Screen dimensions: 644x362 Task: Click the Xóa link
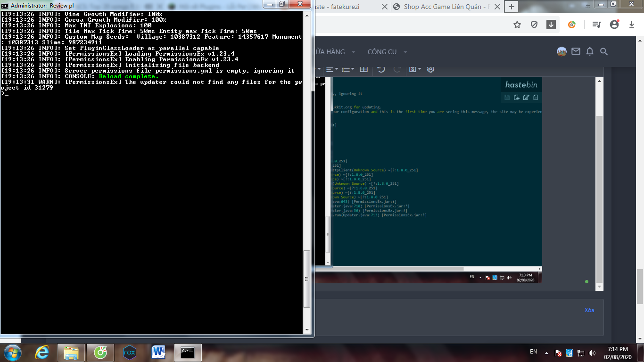click(x=589, y=310)
